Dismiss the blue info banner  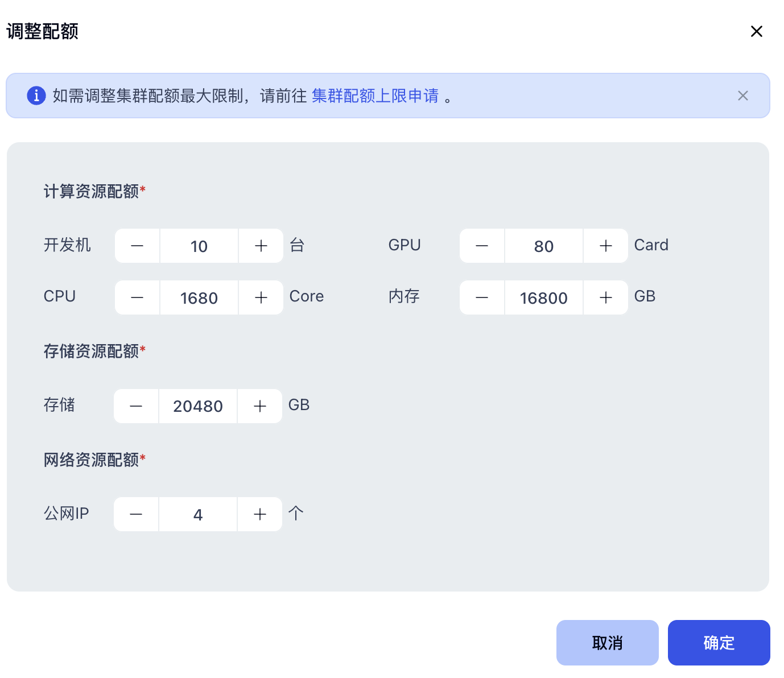742,96
